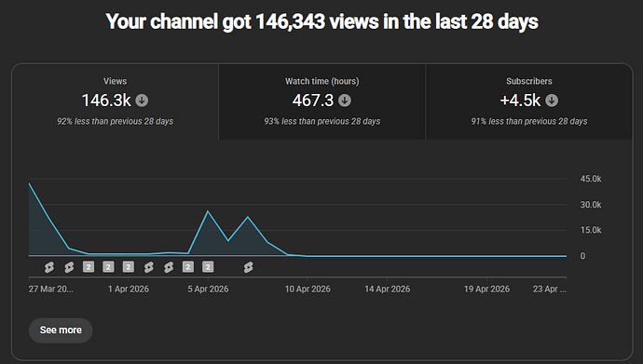This screenshot has width=643, height=364.
Task: Open the Views metric tab
Action: tap(116, 101)
